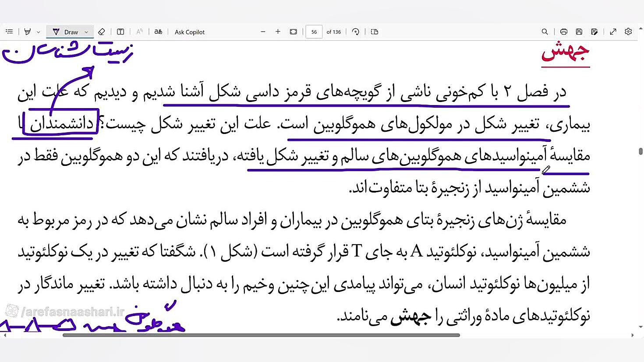Open the Draw pen options dropdown
Viewport: 644px width, 362px height.
tap(86, 32)
